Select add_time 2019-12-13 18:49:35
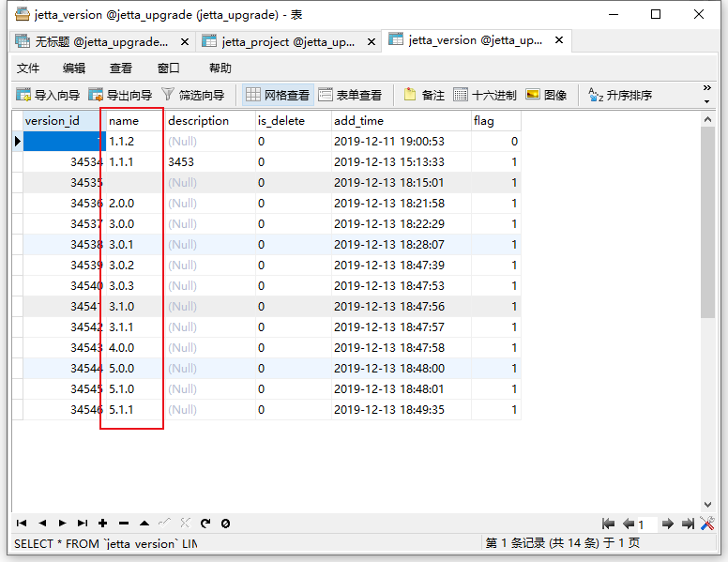728x562 pixels. 402,410
